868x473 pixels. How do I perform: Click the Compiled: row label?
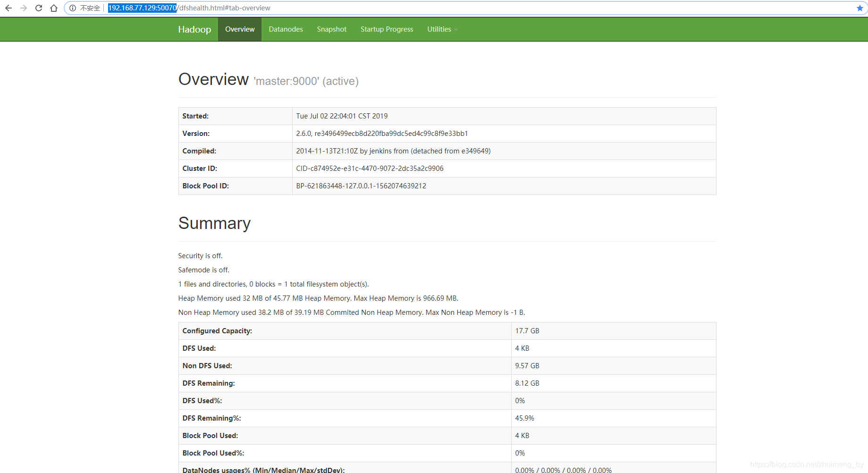199,151
